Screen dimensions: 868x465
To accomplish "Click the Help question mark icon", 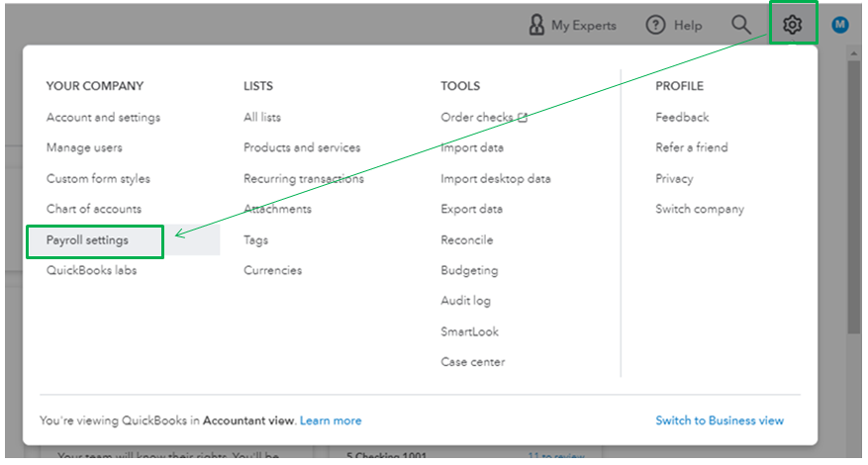I will click(x=655, y=26).
